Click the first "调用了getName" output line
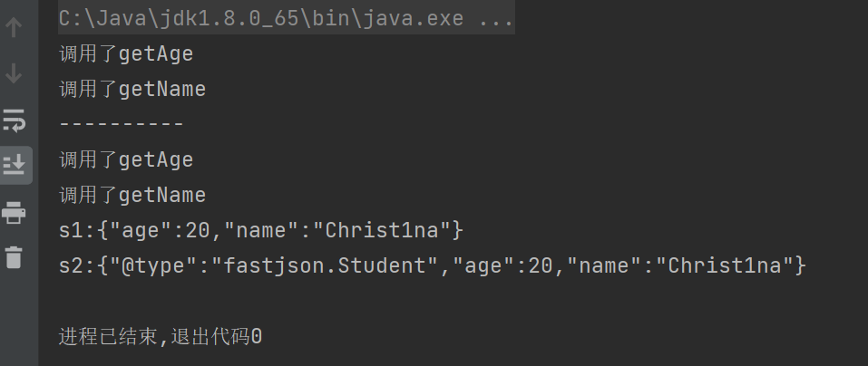The width and height of the screenshot is (868, 366). [x=132, y=90]
